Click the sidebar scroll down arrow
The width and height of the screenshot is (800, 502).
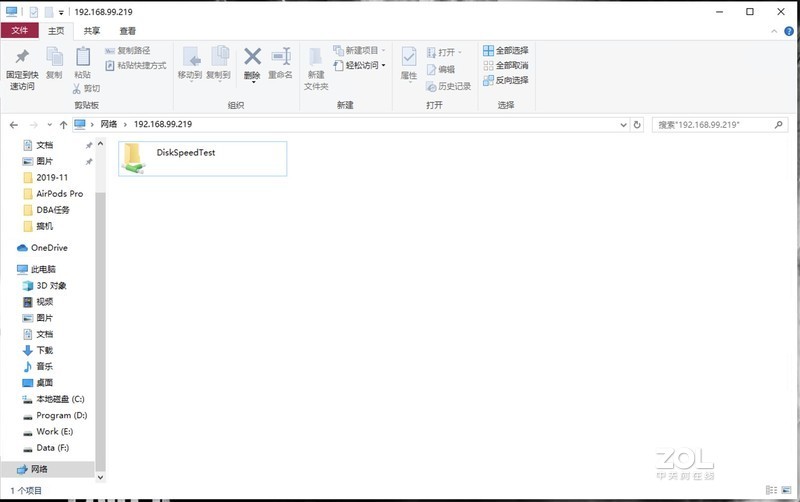[x=100, y=478]
